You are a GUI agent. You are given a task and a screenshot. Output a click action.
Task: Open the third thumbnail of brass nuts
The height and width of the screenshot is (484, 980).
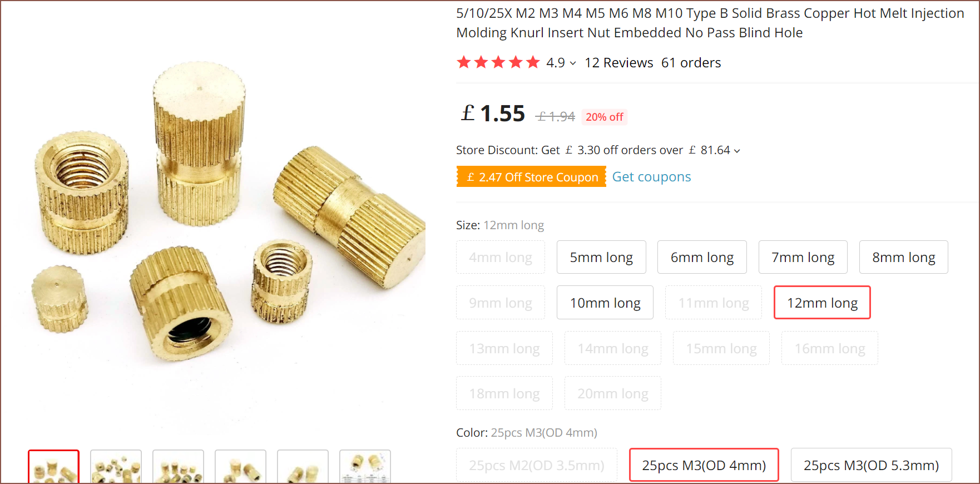[x=178, y=467]
